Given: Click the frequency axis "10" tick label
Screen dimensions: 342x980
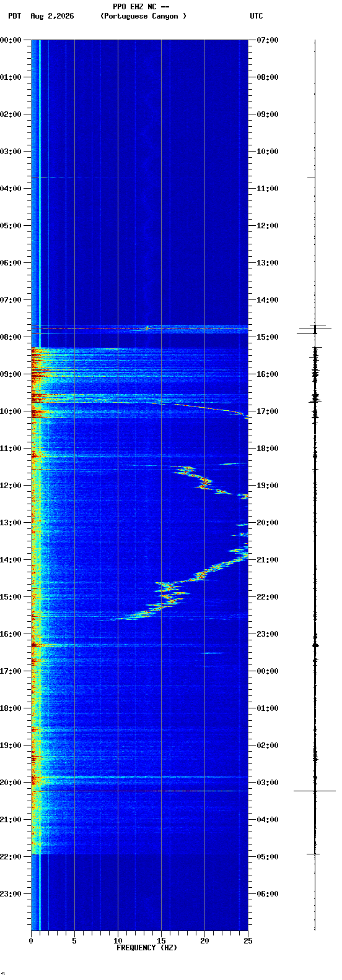Looking at the screenshot, I should [x=118, y=941].
